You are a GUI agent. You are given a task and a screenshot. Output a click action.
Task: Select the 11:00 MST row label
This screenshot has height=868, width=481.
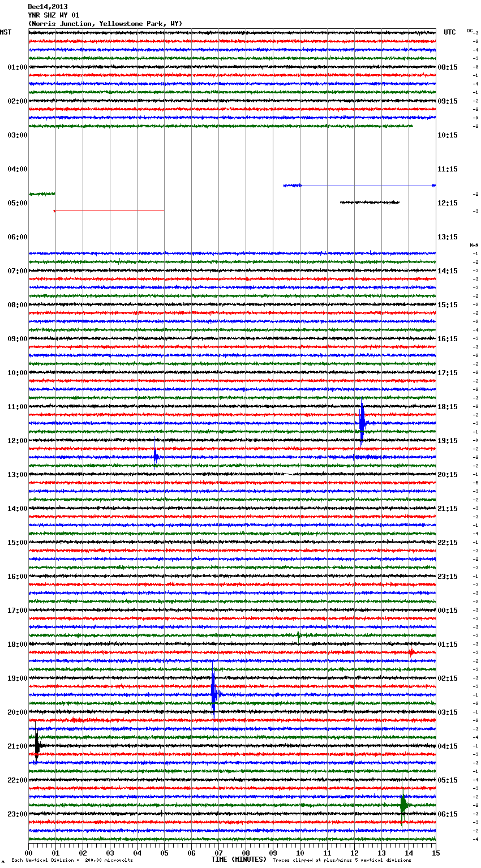click(17, 407)
